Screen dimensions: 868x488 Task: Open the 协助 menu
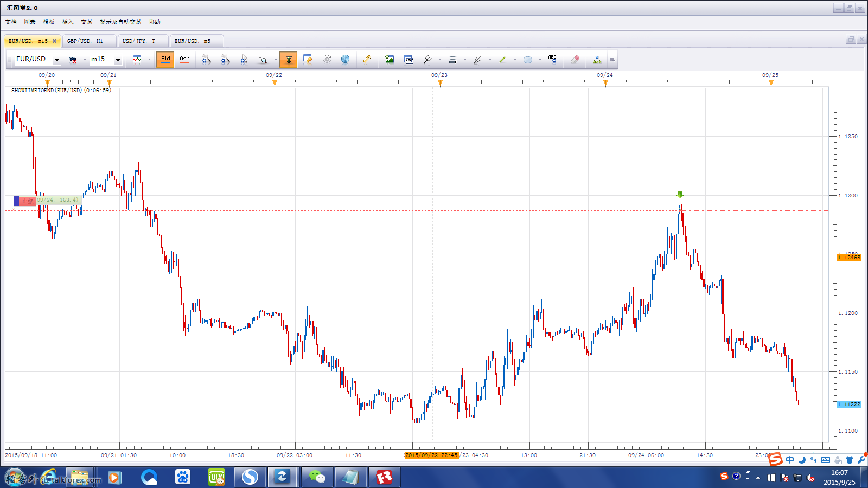pos(155,22)
